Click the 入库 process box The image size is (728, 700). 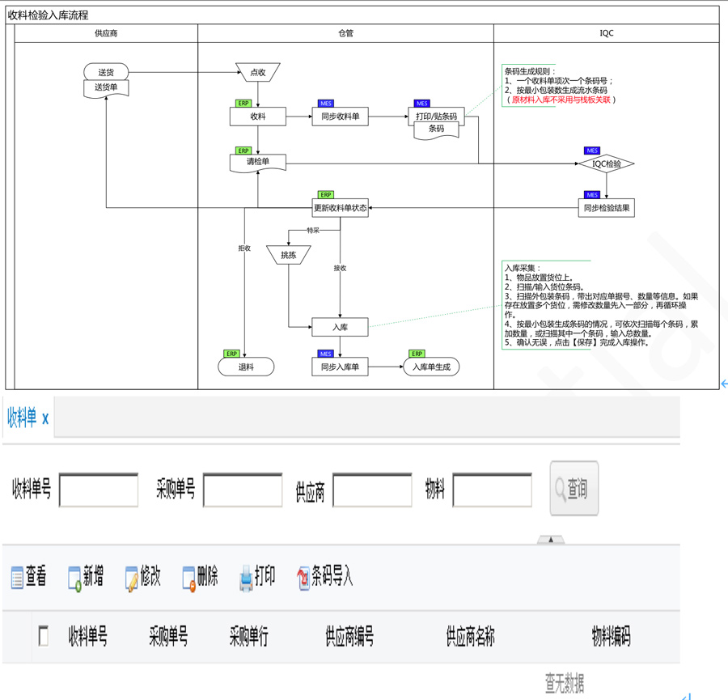tap(341, 327)
